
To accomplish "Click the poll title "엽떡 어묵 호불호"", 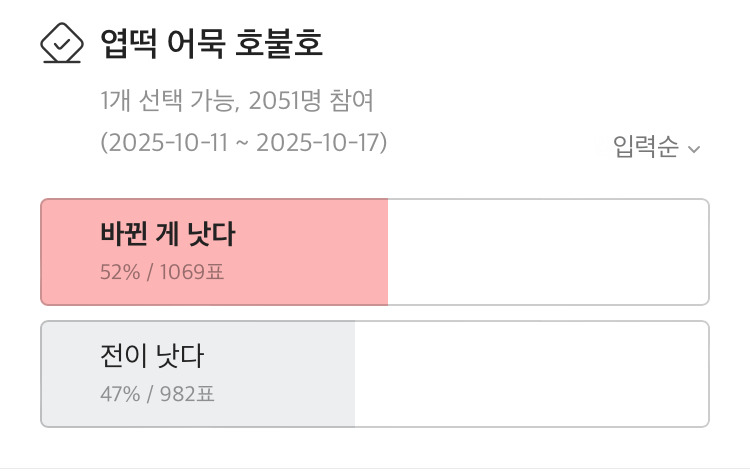I will [x=211, y=44].
